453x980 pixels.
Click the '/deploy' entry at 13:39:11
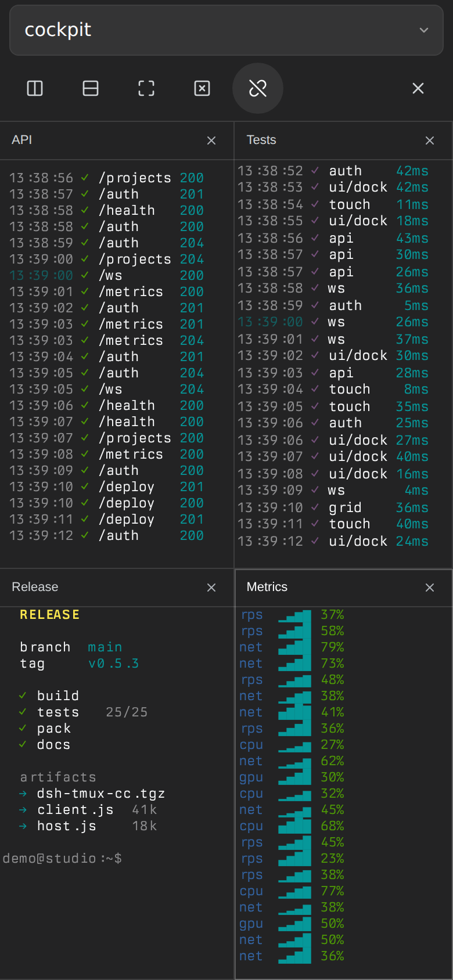point(127,520)
